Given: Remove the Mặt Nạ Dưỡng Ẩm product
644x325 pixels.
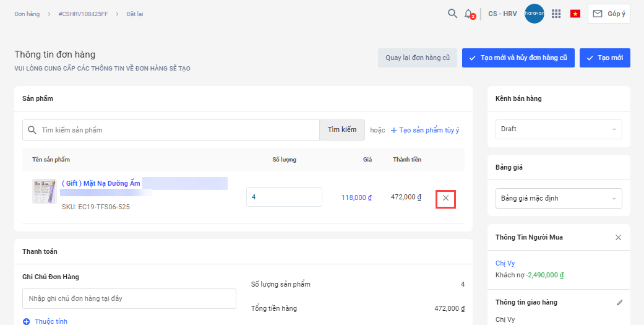Looking at the screenshot, I should (445, 198).
